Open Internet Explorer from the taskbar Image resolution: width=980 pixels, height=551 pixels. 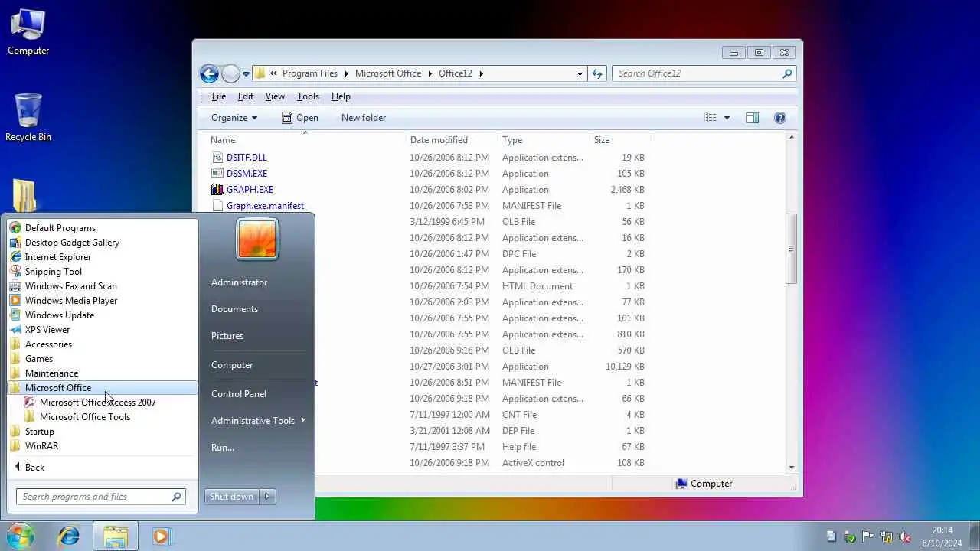coord(69,536)
